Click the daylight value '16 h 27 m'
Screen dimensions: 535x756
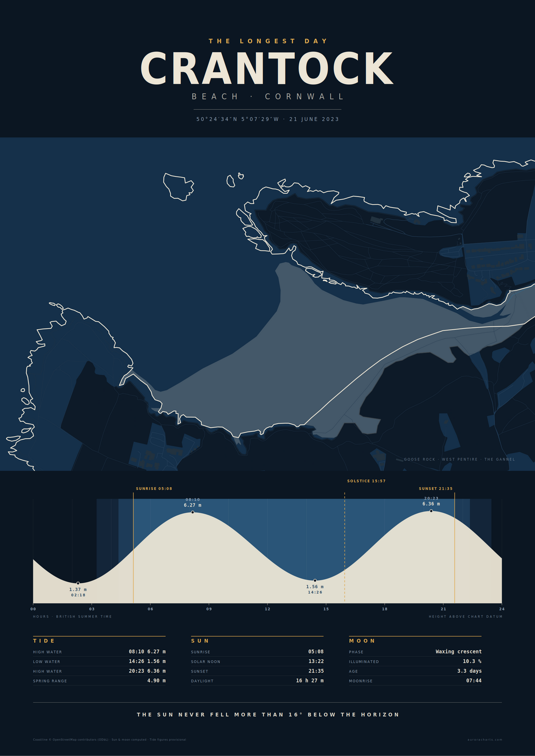pos(310,681)
